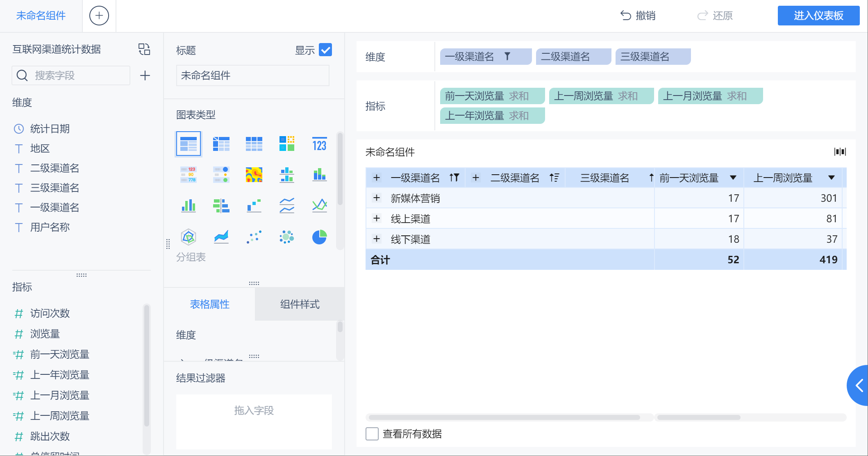Expand the 线下渠道 row
This screenshot has height=456, width=868.
377,239
